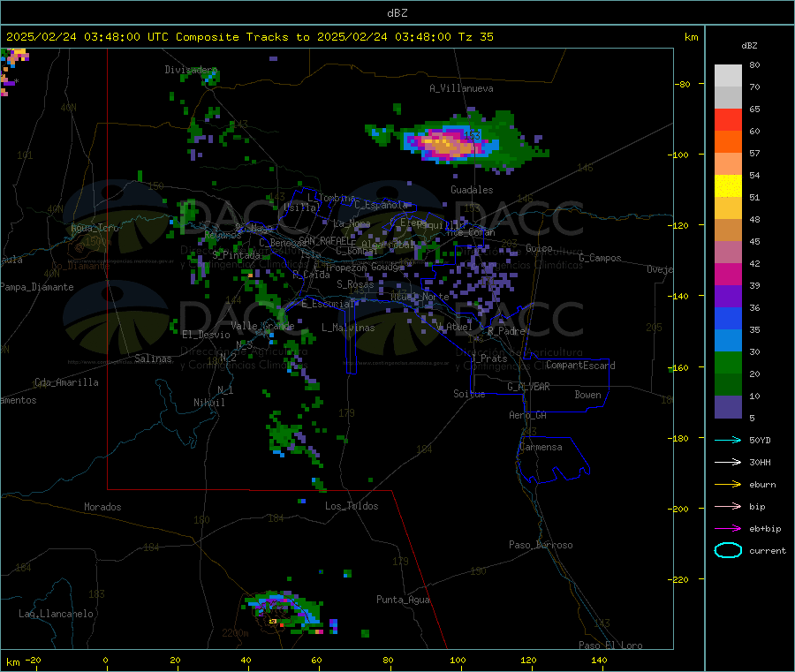Screen dimensions: 795x672
Task: Click the Pampa_Diamante map label
Action: pos(37,287)
